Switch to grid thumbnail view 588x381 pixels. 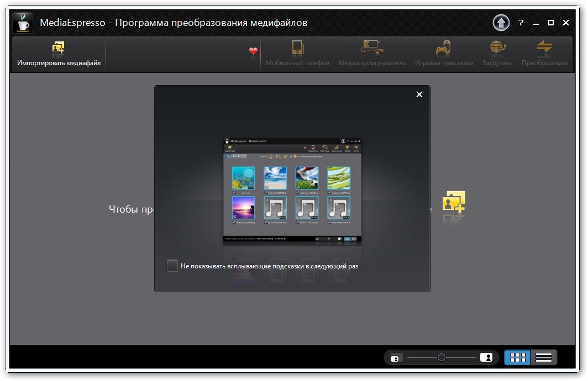click(x=517, y=357)
